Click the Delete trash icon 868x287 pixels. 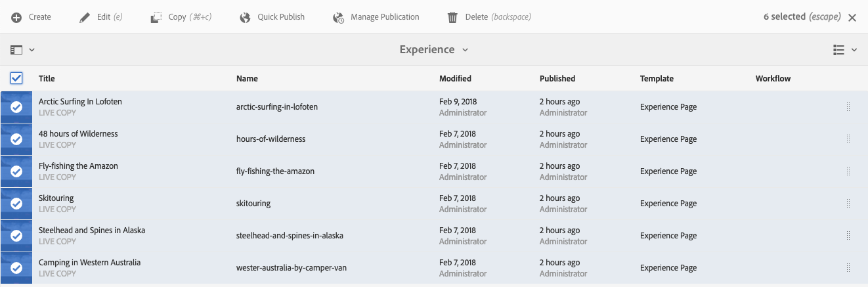coord(452,17)
